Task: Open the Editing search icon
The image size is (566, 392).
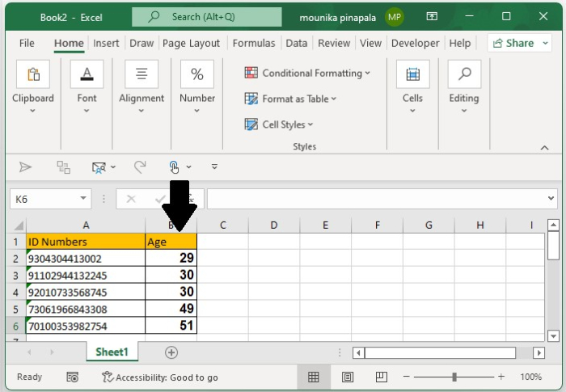Action: 464,74
